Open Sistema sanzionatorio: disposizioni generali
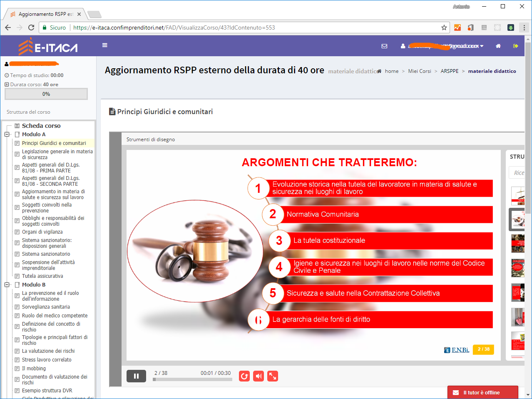Screen dimensions: 532x399 click(x=47, y=243)
